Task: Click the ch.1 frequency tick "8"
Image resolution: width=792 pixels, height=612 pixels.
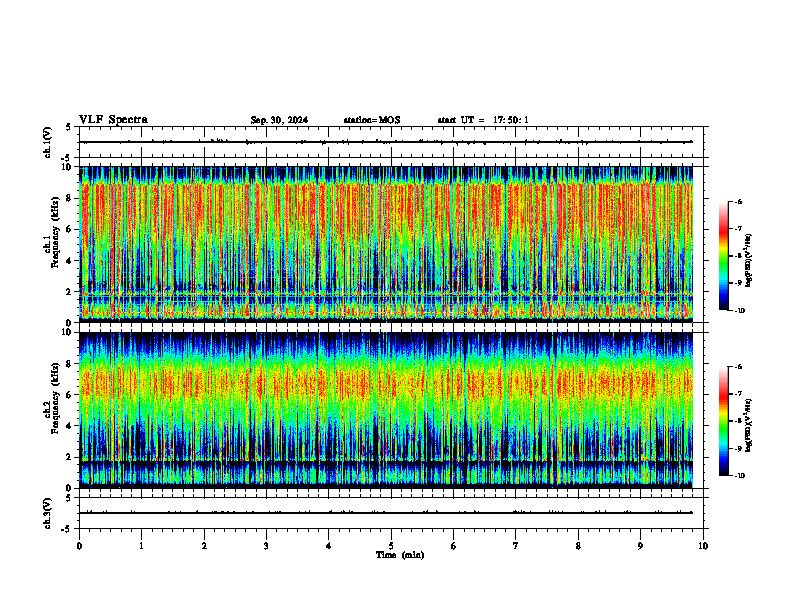Action: [x=69, y=198]
